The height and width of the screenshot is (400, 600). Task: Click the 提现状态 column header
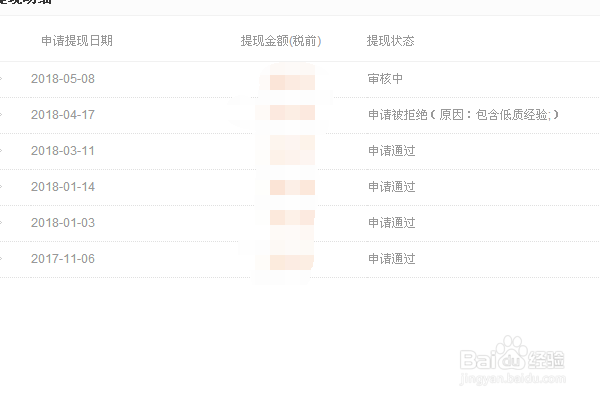(x=390, y=41)
